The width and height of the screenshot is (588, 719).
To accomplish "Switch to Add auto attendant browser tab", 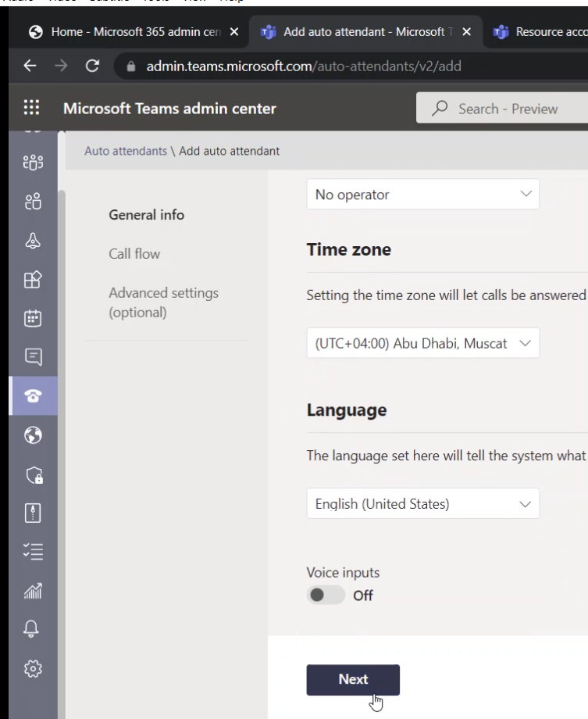I will [x=361, y=32].
